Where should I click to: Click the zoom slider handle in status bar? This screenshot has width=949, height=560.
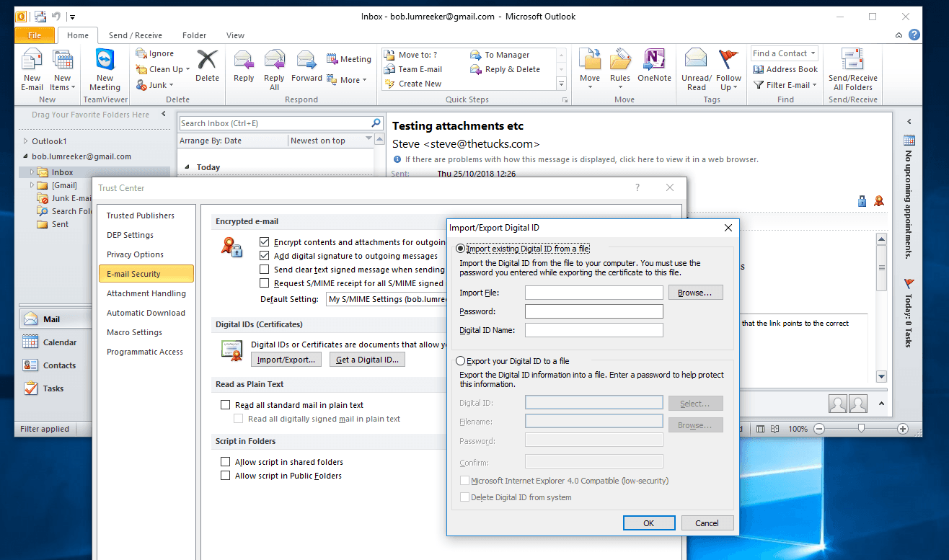pos(861,429)
